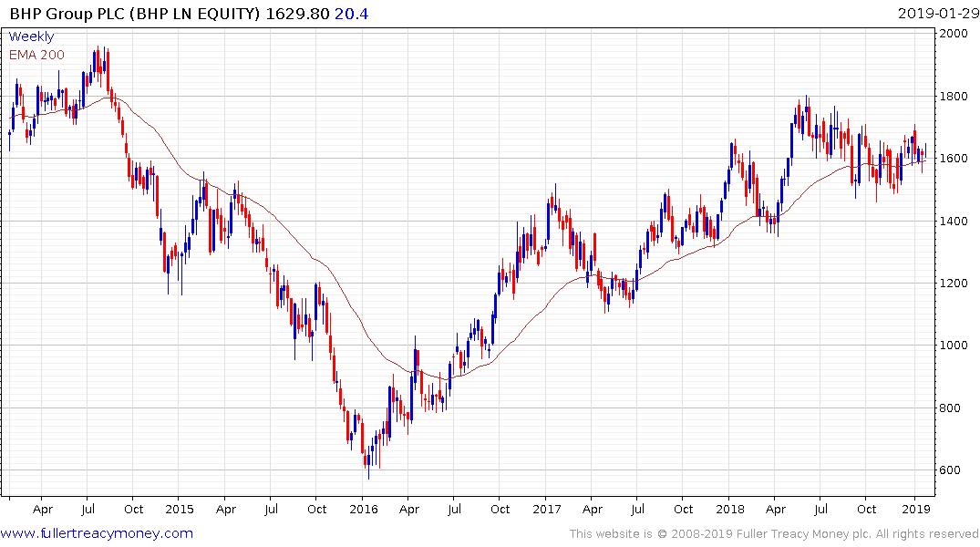Open the www.fullertreacymoney.com link
Screen dimensions: 980x547
[97, 533]
